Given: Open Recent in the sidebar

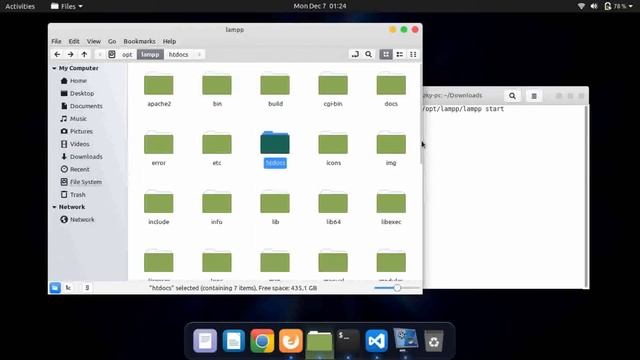Looking at the screenshot, I should (x=79, y=169).
